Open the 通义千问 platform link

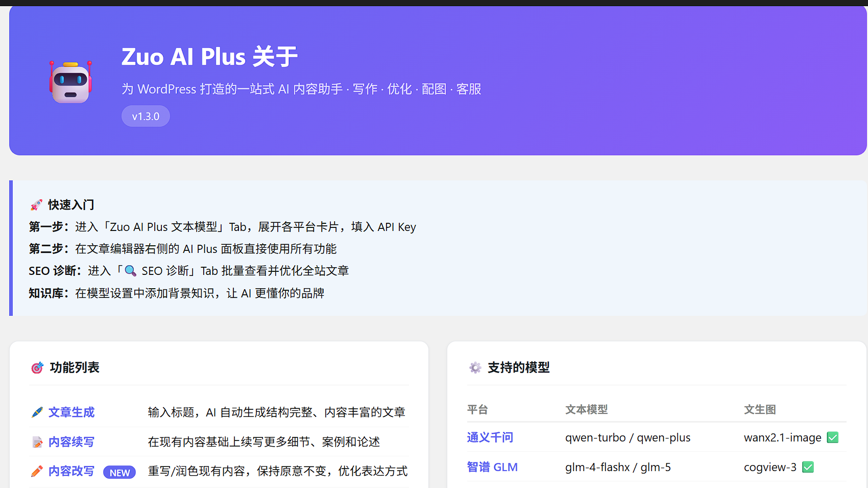coord(490,437)
